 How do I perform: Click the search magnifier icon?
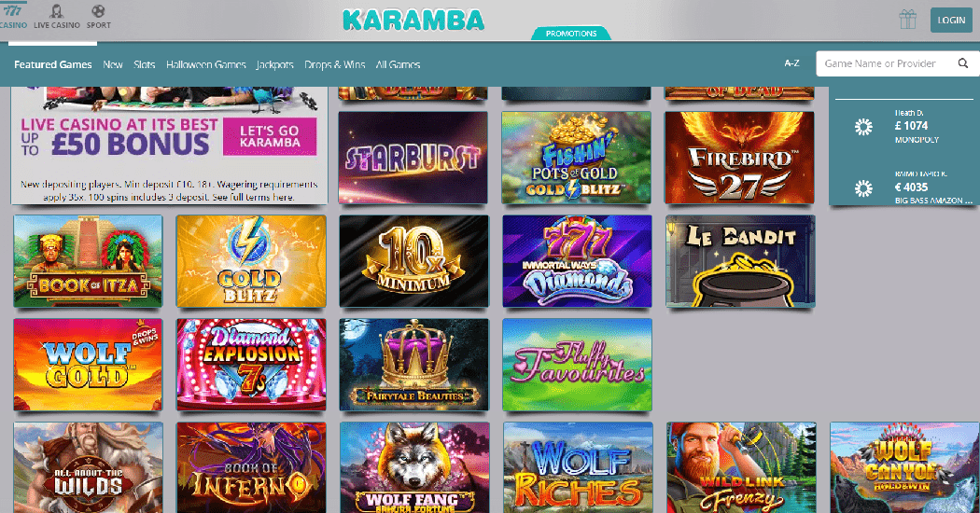[x=962, y=63]
